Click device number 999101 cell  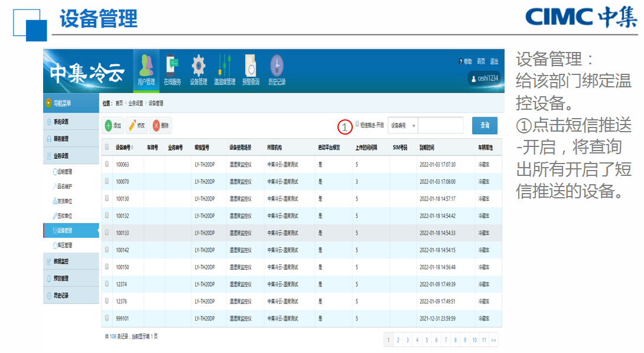[x=122, y=319]
